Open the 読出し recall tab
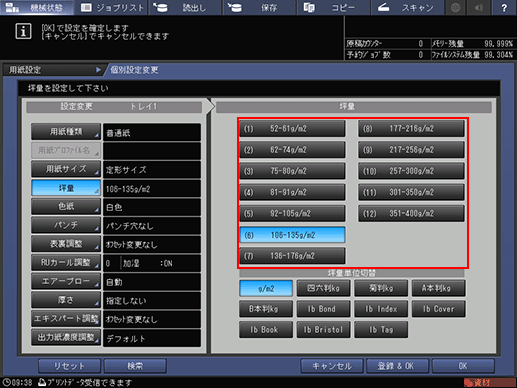The image size is (517, 388). (x=186, y=7)
